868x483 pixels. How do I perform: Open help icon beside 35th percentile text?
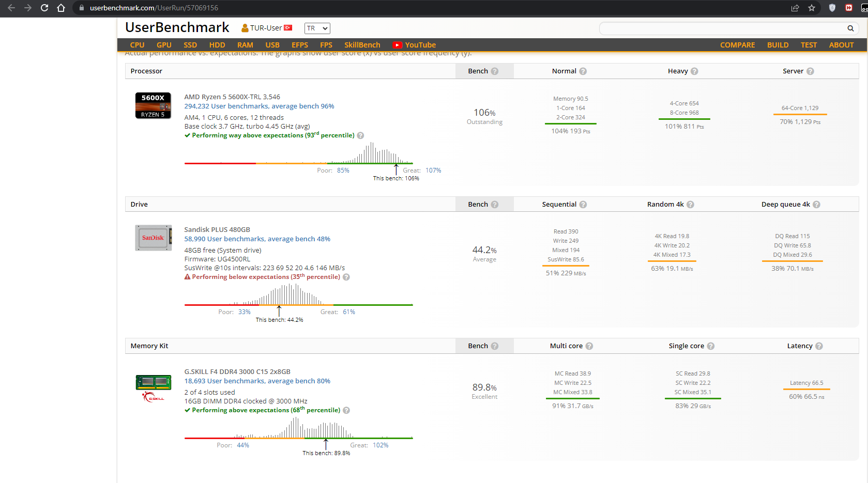(346, 277)
